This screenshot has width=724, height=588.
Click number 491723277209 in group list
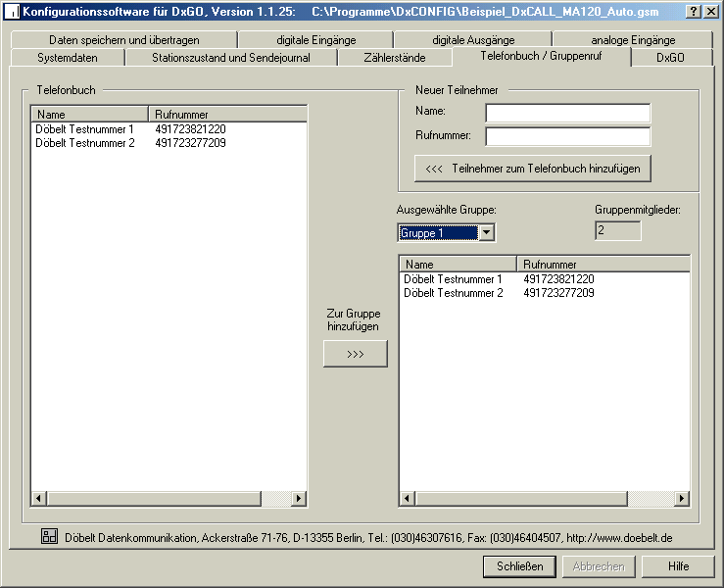[x=558, y=293]
